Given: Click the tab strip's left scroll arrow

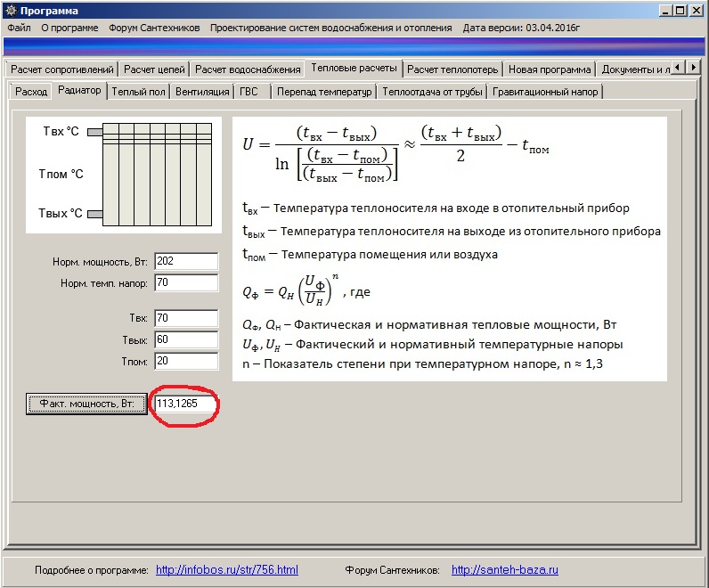Looking at the screenshot, I should coord(678,68).
